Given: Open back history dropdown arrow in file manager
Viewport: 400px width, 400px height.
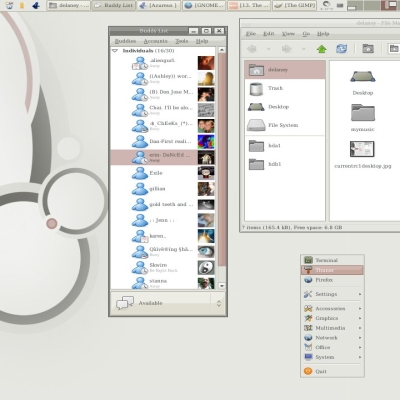Looking at the screenshot, I should click(269, 49).
